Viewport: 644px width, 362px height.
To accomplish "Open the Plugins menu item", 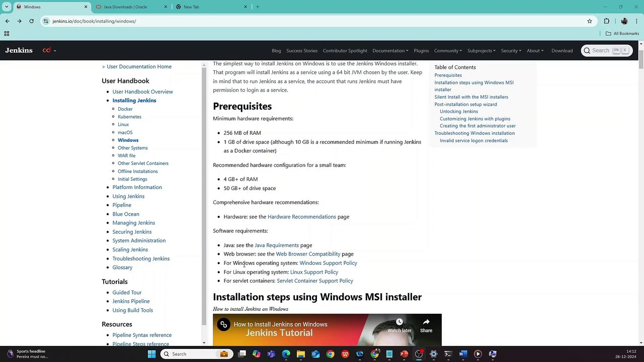I will [421, 51].
